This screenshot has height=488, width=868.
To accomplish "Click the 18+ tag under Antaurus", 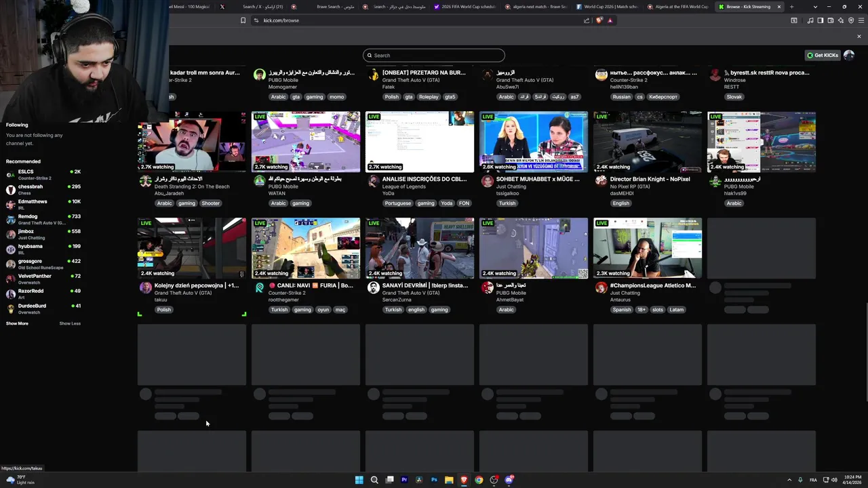I will (x=642, y=310).
